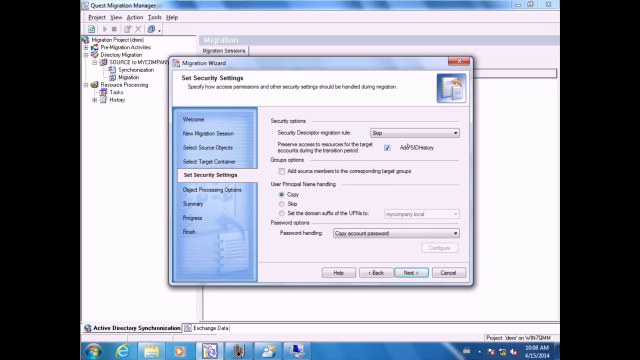The image size is (640, 360).
Task: Click the wizard header notebook icon
Action: click(x=451, y=88)
